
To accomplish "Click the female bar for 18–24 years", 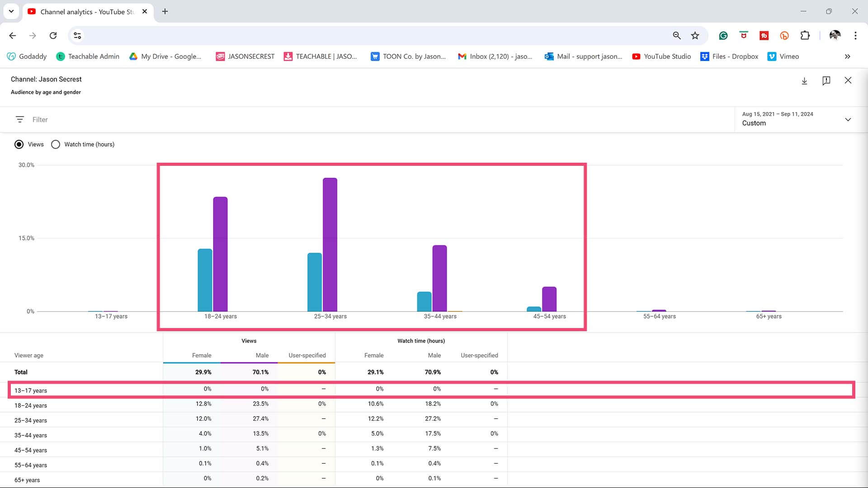I will coord(205,280).
